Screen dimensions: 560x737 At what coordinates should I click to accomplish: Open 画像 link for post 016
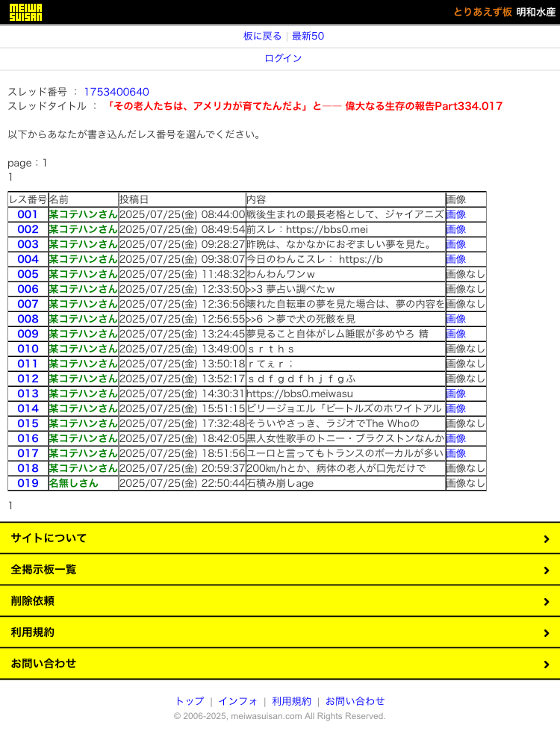coord(456,438)
